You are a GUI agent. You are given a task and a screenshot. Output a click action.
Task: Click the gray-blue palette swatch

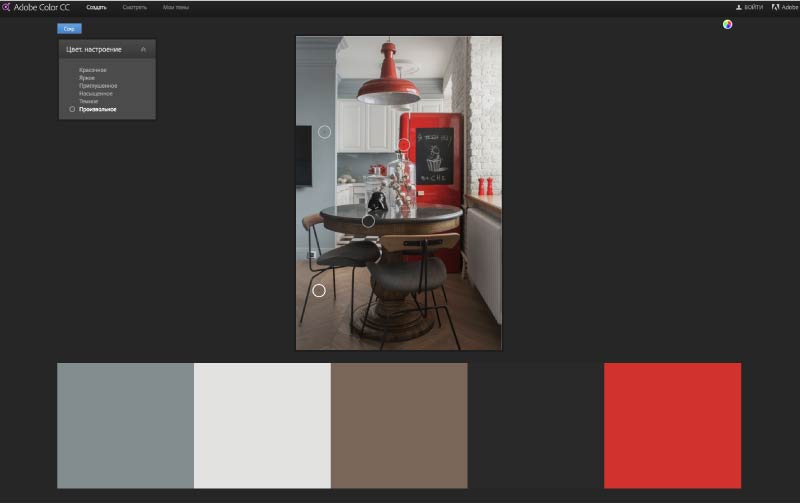pos(126,425)
